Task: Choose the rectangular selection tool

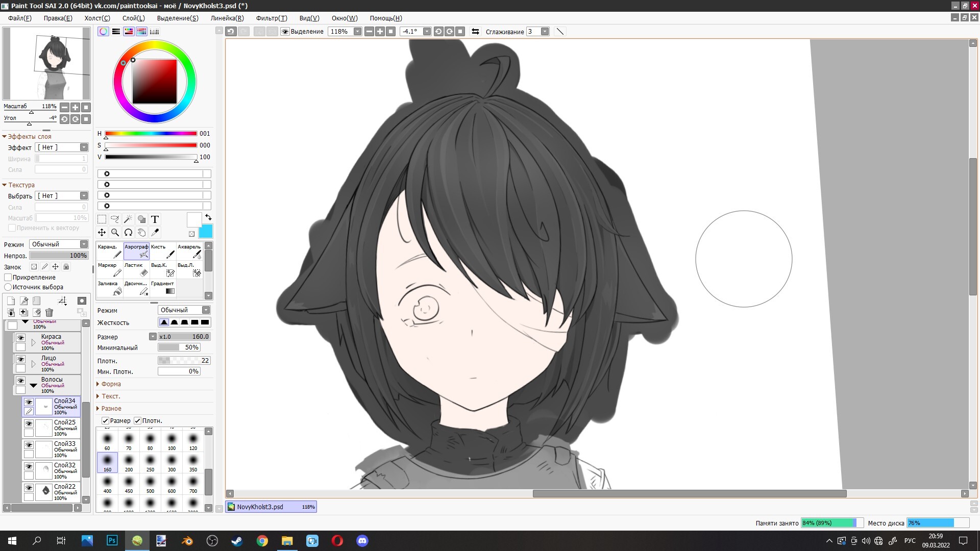Action: [x=102, y=219]
